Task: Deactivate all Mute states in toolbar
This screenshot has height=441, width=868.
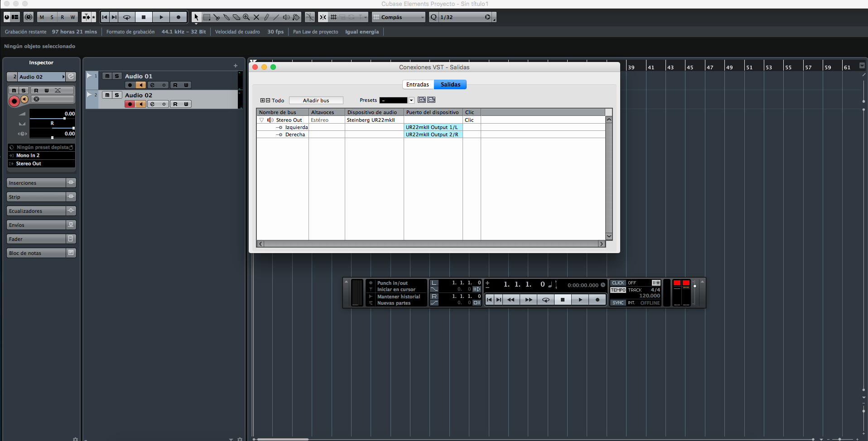Action: coord(42,17)
